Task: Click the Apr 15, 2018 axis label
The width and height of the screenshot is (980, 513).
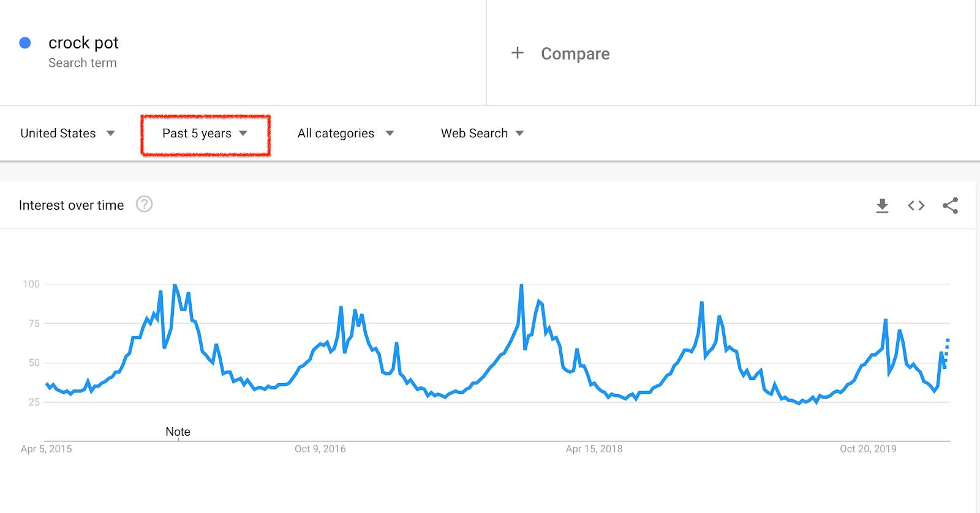Action: click(594, 449)
